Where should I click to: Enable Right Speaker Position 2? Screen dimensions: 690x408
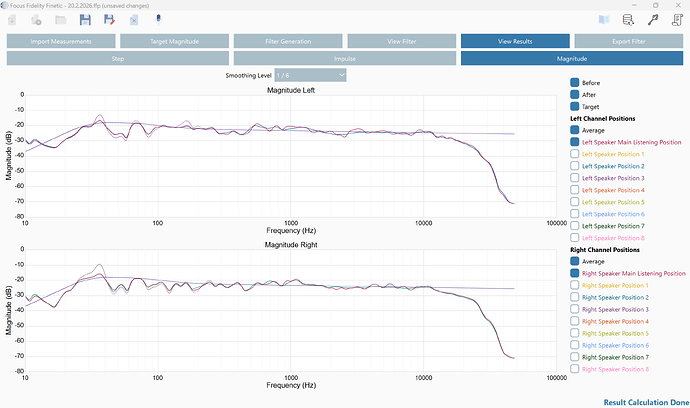point(575,297)
